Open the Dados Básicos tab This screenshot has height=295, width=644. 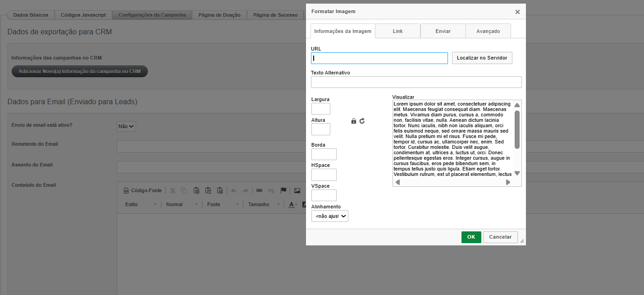coord(31,15)
